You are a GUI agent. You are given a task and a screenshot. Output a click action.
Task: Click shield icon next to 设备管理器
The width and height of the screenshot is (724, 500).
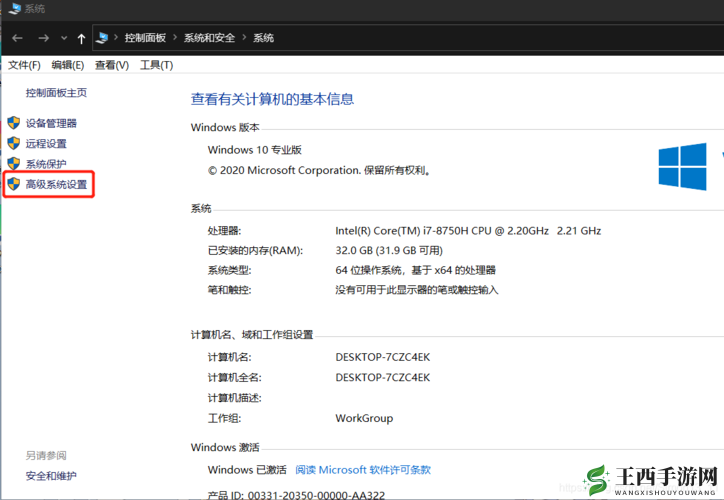[x=14, y=123]
